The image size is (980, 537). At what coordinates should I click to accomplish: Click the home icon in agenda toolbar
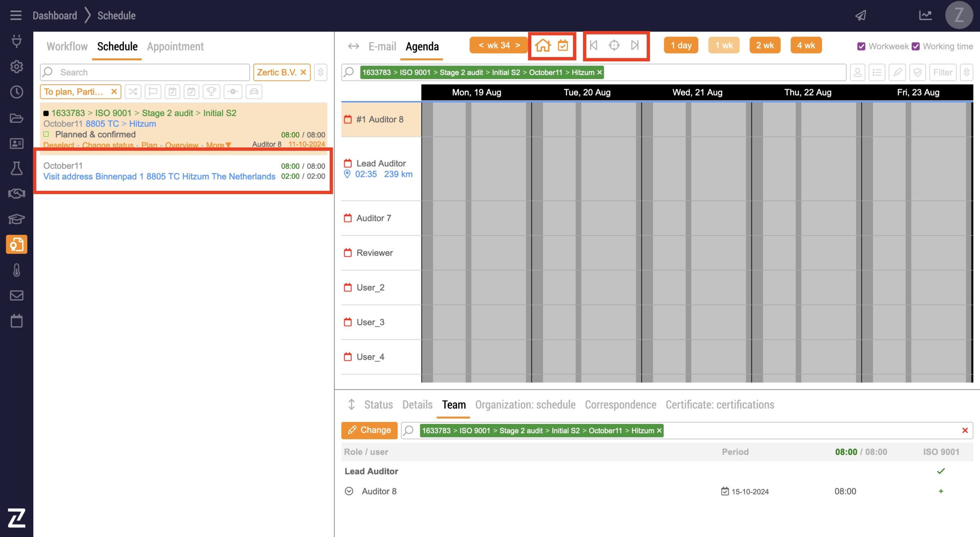tap(542, 46)
